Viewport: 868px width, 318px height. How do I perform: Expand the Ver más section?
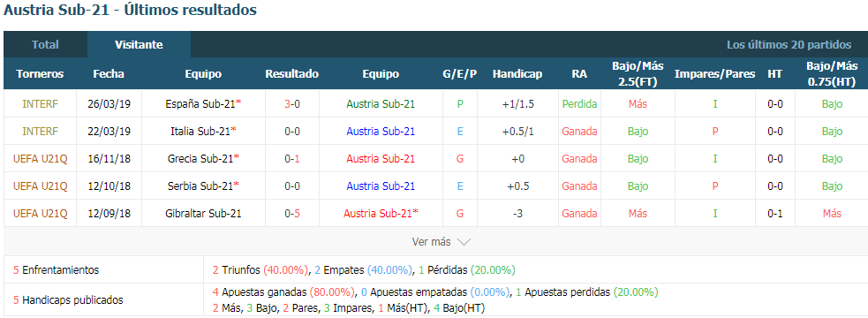coord(442,242)
